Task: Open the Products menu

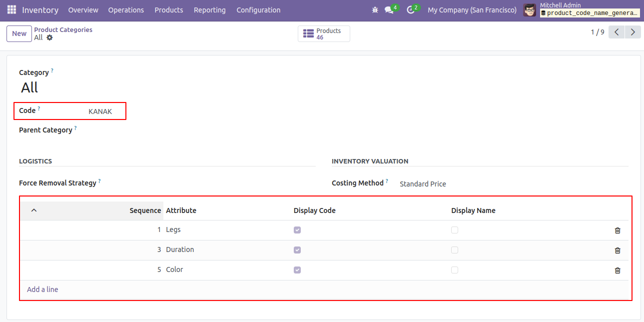Action: [x=169, y=10]
